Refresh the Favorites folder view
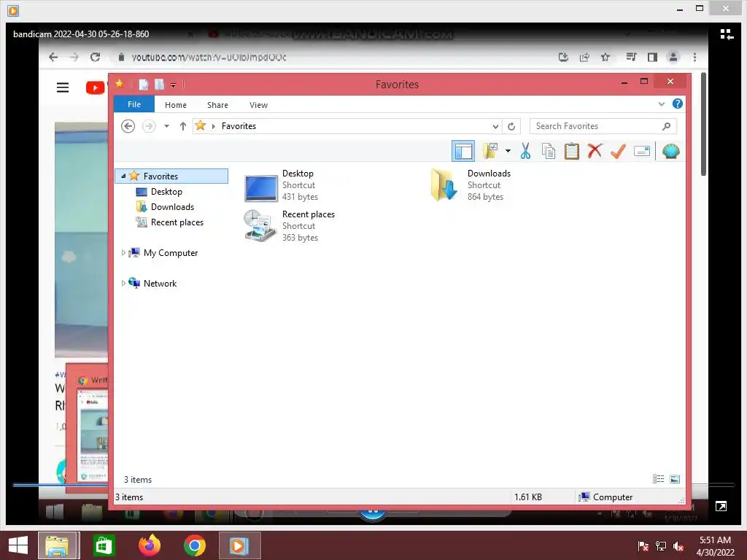The height and width of the screenshot is (560, 747). pyautogui.click(x=511, y=126)
